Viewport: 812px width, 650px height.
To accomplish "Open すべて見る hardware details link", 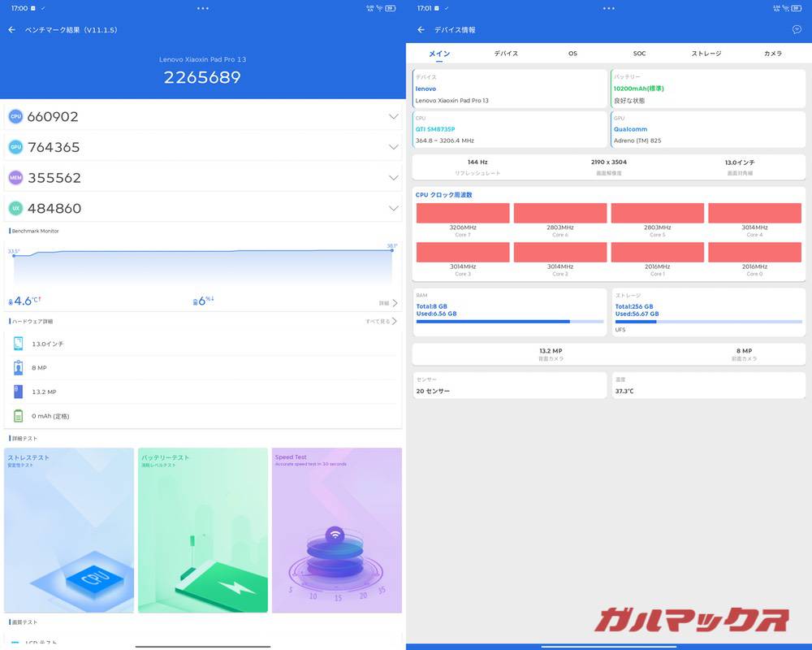I will pyautogui.click(x=381, y=322).
